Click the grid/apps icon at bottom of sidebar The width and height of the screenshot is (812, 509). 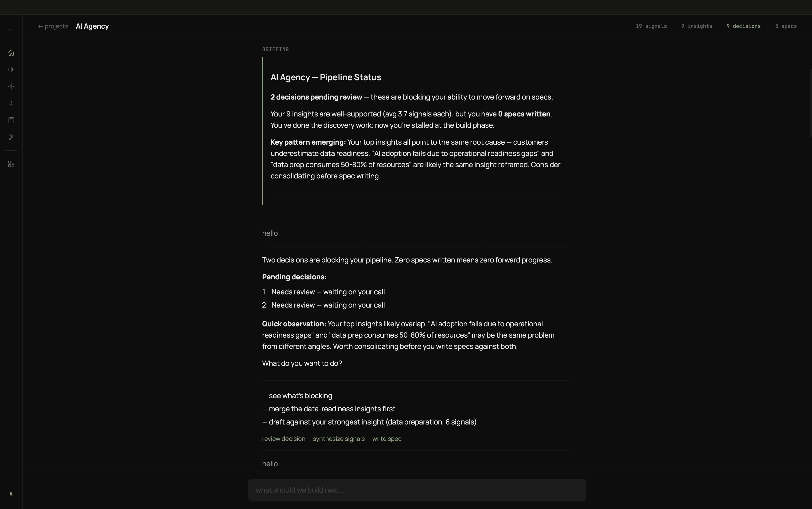tap(11, 164)
